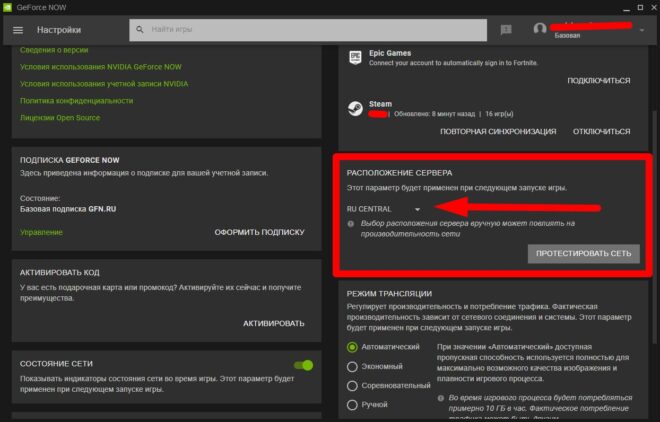Image resolution: width=660 pixels, height=422 pixels.
Task: Click ОФОРМИТЬ ПОДПИСКУ button
Action: (259, 232)
